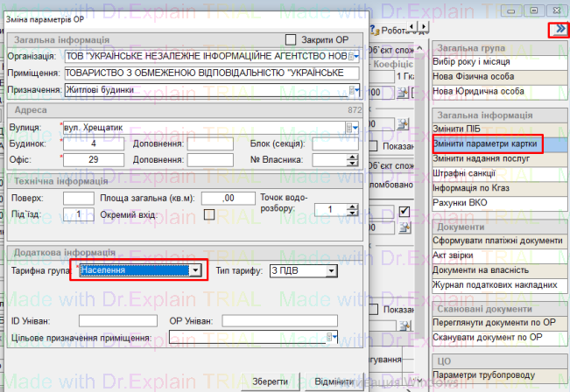Enable the Закрити ОР checkbox

(292, 39)
